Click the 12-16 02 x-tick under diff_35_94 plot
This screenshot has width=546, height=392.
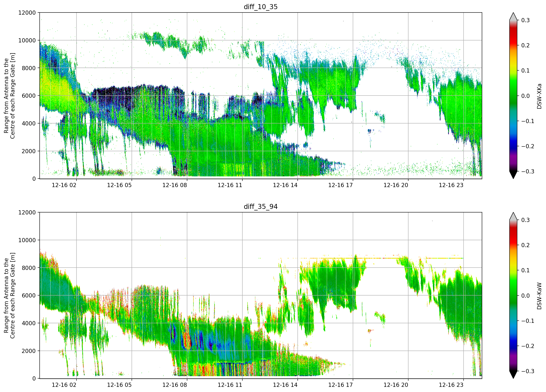coord(64,385)
